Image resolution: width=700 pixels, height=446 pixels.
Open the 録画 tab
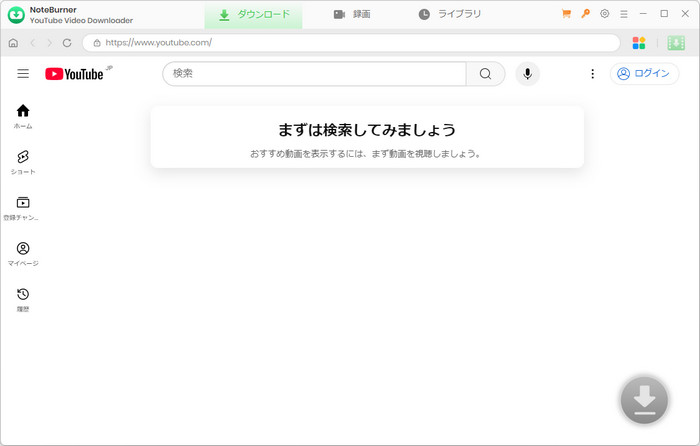352,14
